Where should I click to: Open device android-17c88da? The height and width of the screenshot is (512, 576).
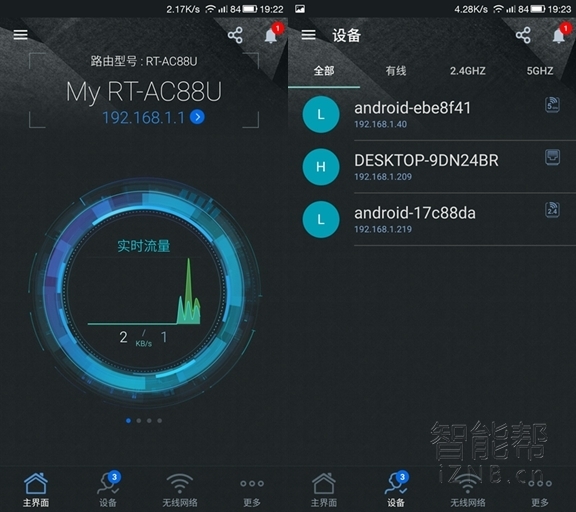point(432,219)
